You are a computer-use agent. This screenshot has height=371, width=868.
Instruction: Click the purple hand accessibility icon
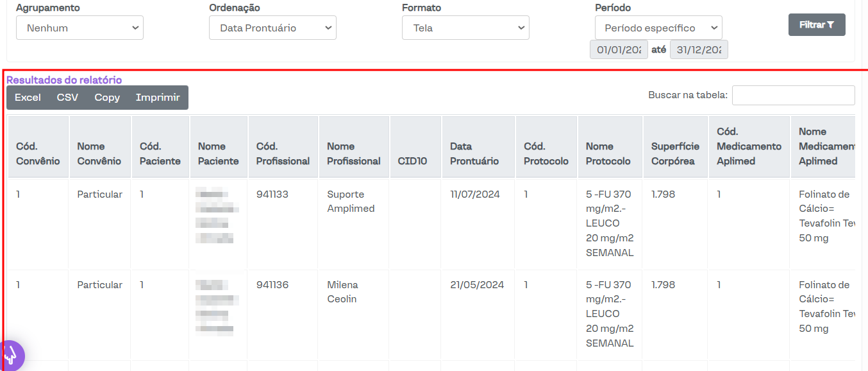[11, 355]
